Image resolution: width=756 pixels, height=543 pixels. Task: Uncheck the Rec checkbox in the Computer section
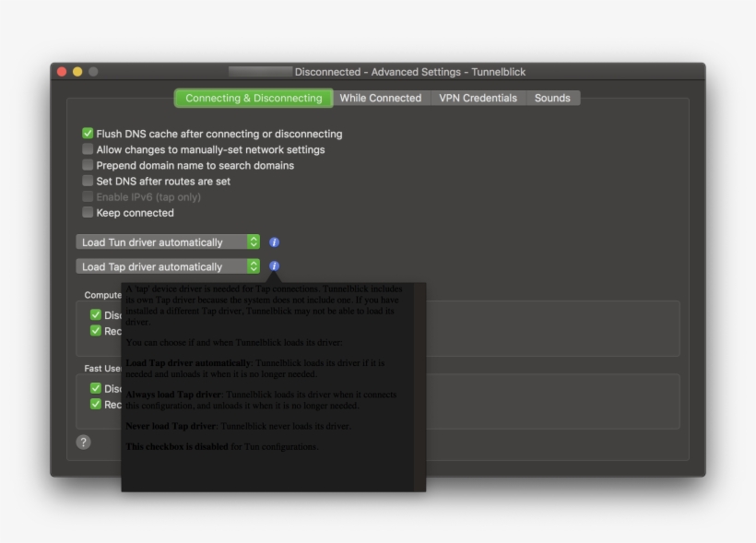[x=96, y=331]
